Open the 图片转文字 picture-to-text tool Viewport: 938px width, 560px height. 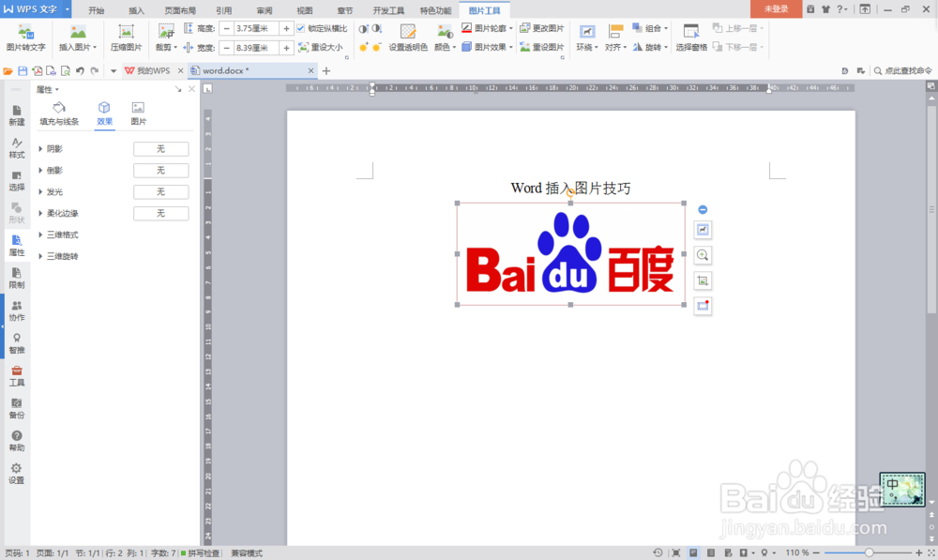[25, 38]
